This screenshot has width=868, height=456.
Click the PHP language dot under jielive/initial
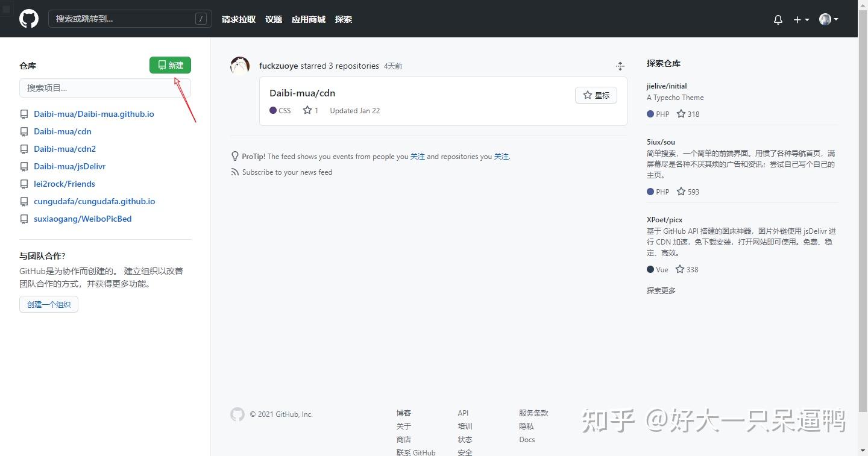click(650, 114)
